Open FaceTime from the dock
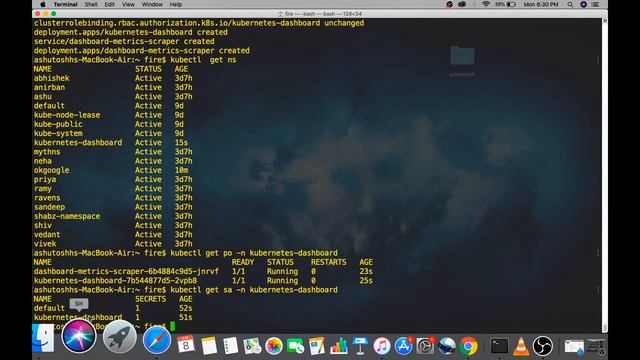640x360 pixels. click(296, 346)
